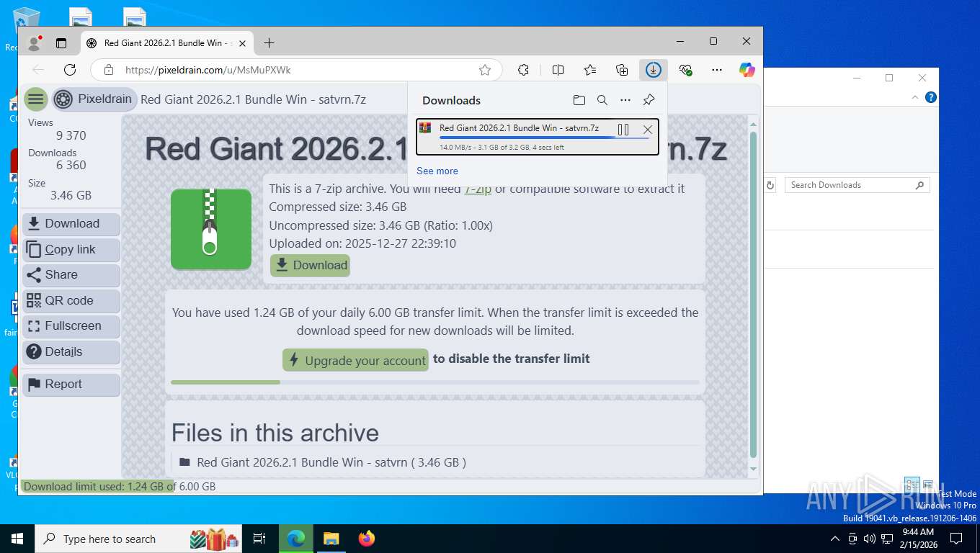Screen dimensions: 980x553
Task: Open the Pixeldrain hamburger menu
Action: (35, 99)
